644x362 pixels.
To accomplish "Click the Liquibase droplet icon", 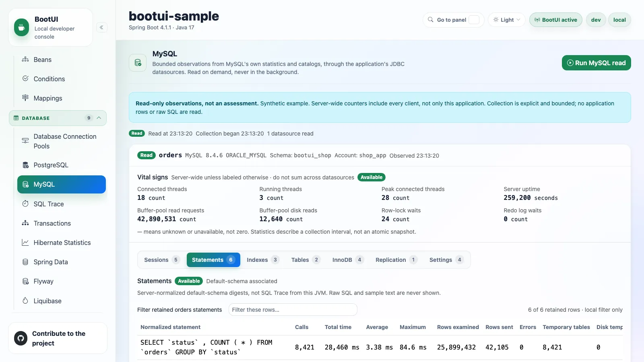I will point(25,300).
